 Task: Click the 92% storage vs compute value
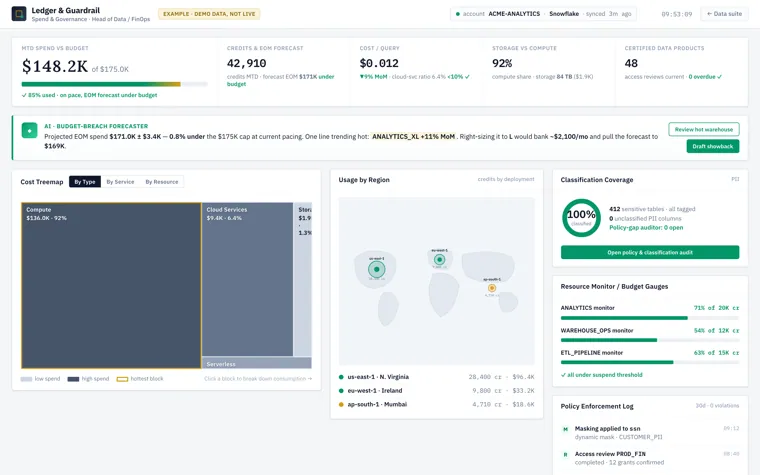pos(502,63)
